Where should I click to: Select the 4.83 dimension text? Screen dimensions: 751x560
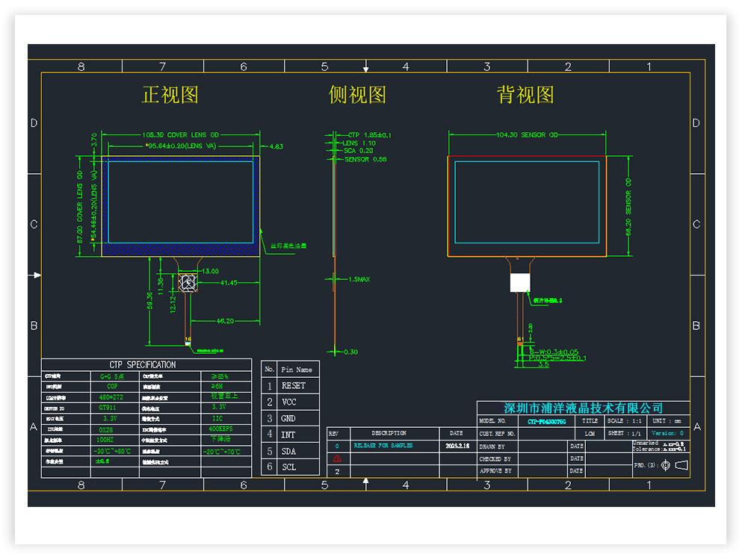click(276, 146)
